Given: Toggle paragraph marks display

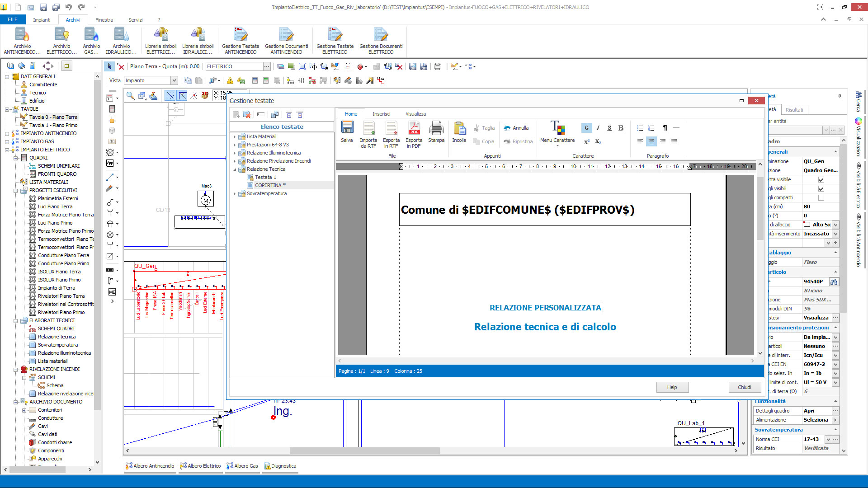Looking at the screenshot, I should pyautogui.click(x=665, y=128).
